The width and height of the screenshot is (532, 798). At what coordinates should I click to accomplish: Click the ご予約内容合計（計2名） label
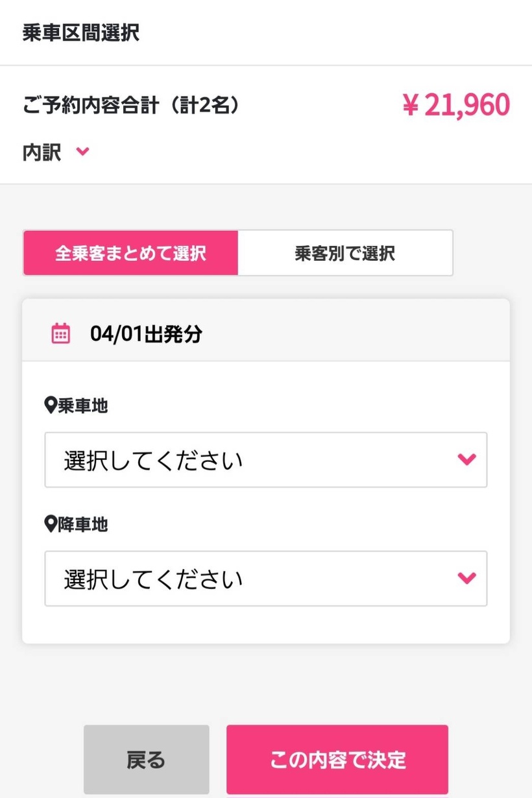click(131, 106)
